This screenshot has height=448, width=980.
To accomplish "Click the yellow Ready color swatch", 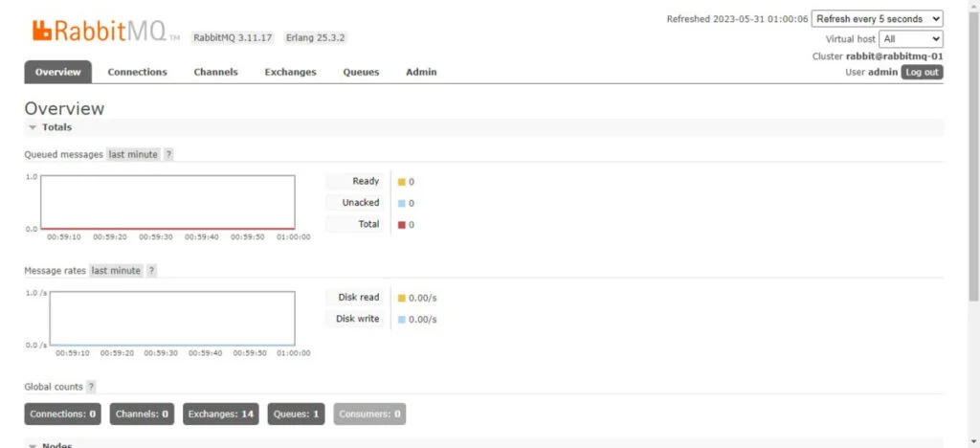I will click(402, 182).
